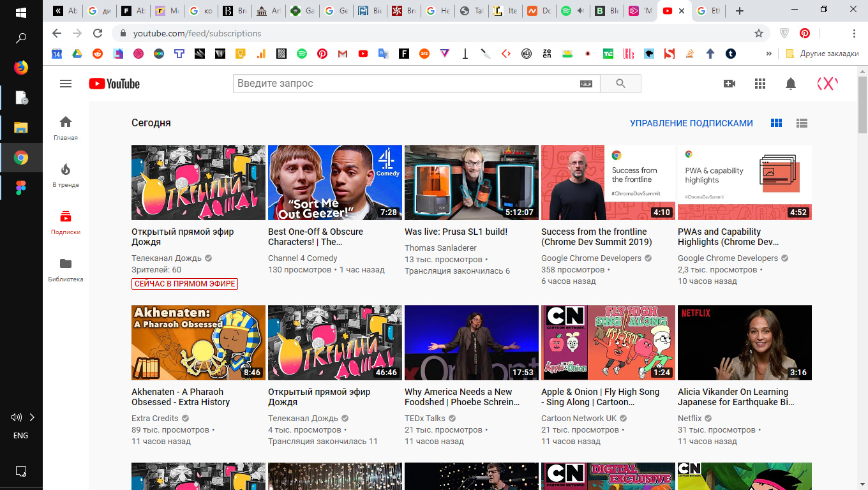Click УПРАВЛЕНИЕ ПОДПИСКАМИ link

click(x=691, y=123)
